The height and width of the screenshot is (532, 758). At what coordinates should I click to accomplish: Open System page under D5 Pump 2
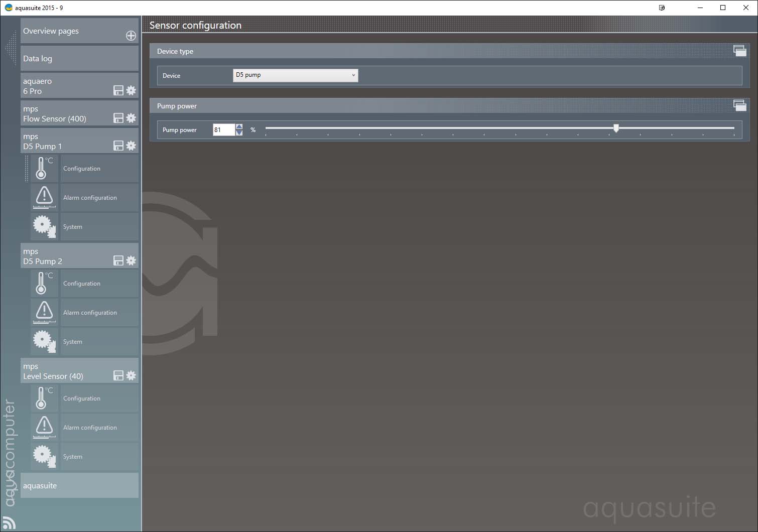click(x=99, y=342)
